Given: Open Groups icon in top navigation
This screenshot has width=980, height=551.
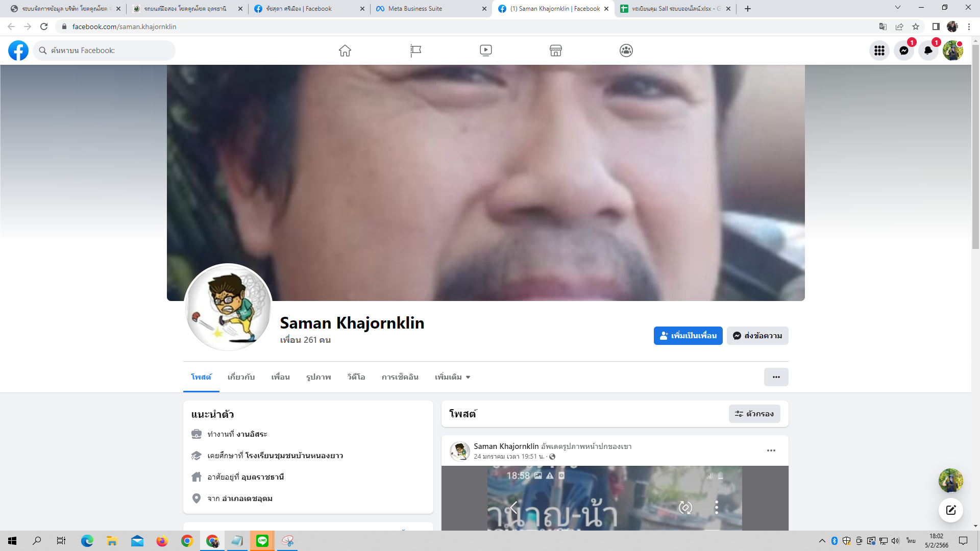Looking at the screenshot, I should click(x=626, y=51).
